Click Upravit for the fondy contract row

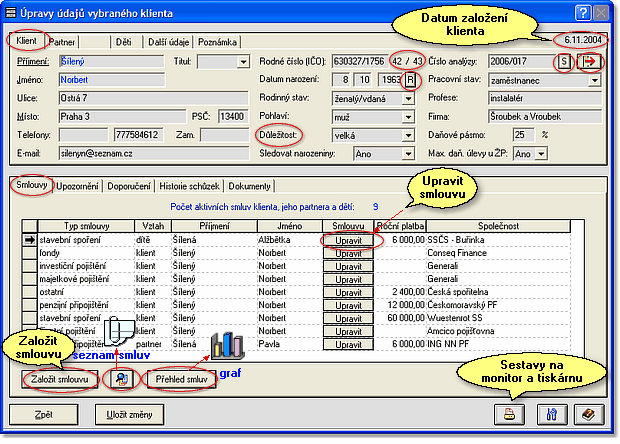point(349,254)
